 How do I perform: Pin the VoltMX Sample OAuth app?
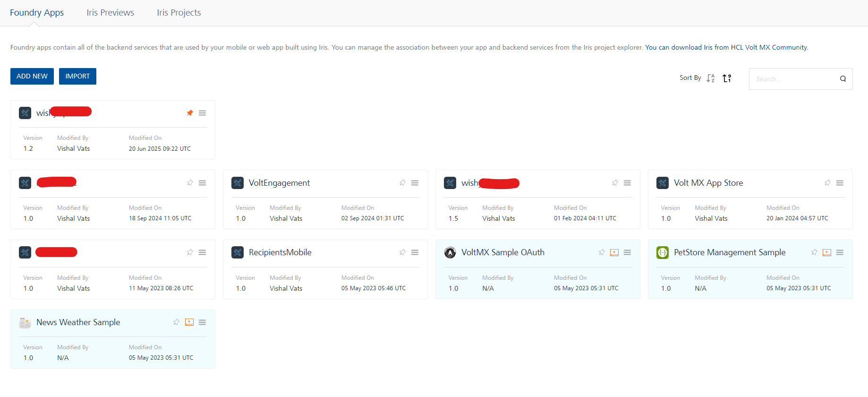(x=602, y=252)
